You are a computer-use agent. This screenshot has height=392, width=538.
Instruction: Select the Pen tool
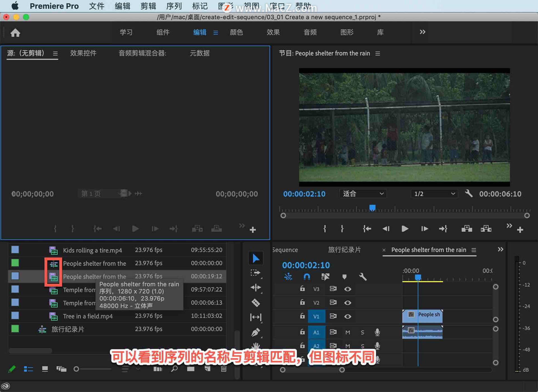coord(256,332)
